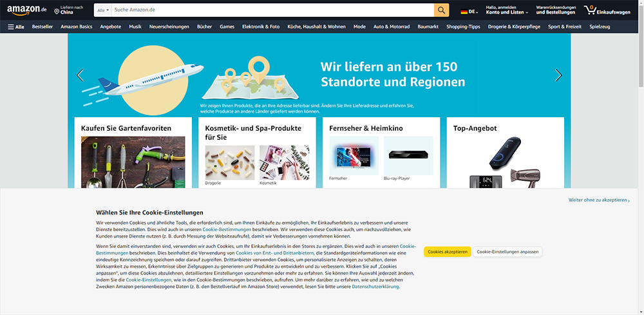Click the orange search magnifier button
This screenshot has height=315, width=644.
[x=441, y=10]
